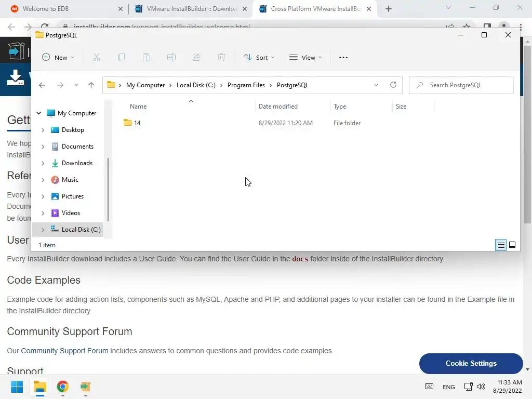Expand Pictures tree node

tap(43, 196)
